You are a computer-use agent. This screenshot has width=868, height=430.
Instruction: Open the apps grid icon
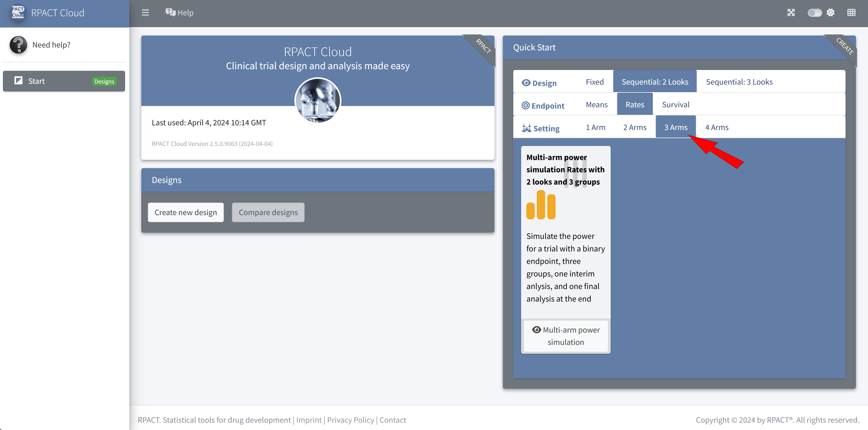(x=851, y=13)
